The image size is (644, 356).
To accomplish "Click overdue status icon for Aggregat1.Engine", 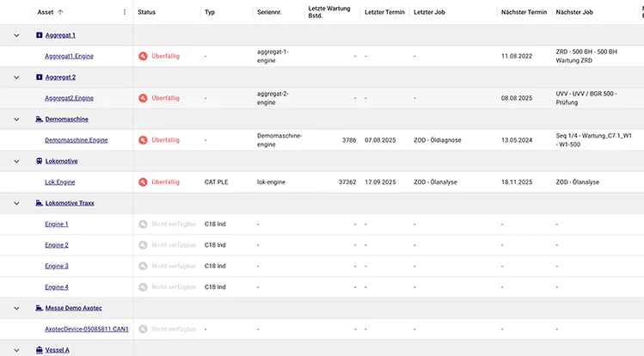I will (x=143, y=56).
